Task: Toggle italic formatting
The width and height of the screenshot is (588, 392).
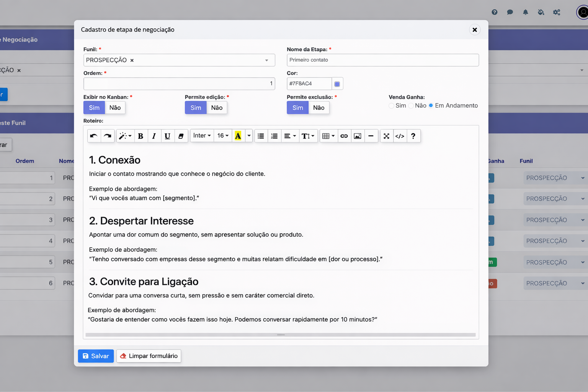Action: pyautogui.click(x=154, y=136)
